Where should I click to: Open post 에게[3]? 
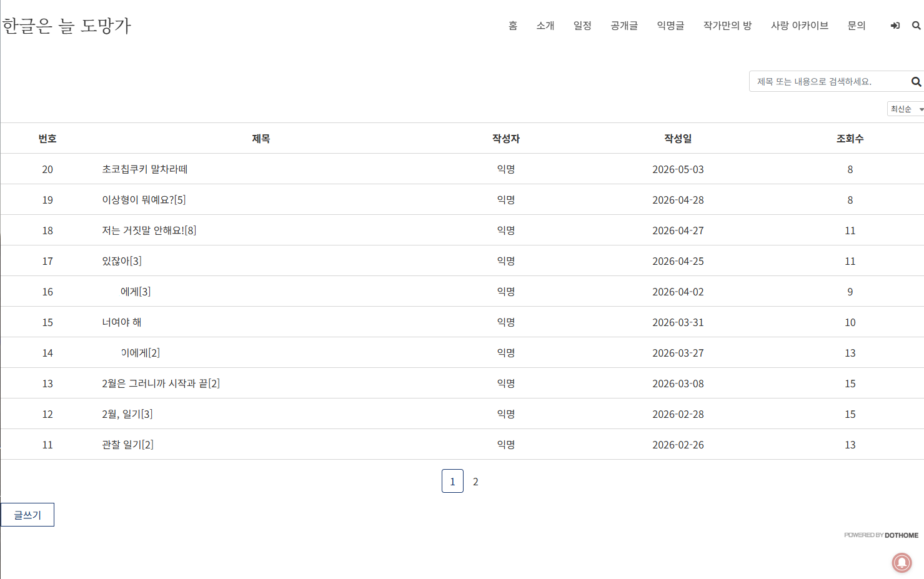[136, 292]
